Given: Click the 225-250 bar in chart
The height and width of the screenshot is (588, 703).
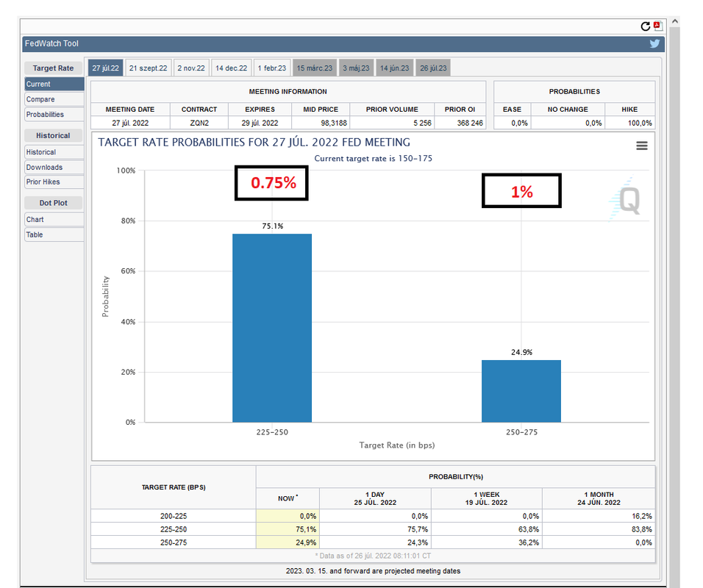Looking at the screenshot, I should (271, 328).
